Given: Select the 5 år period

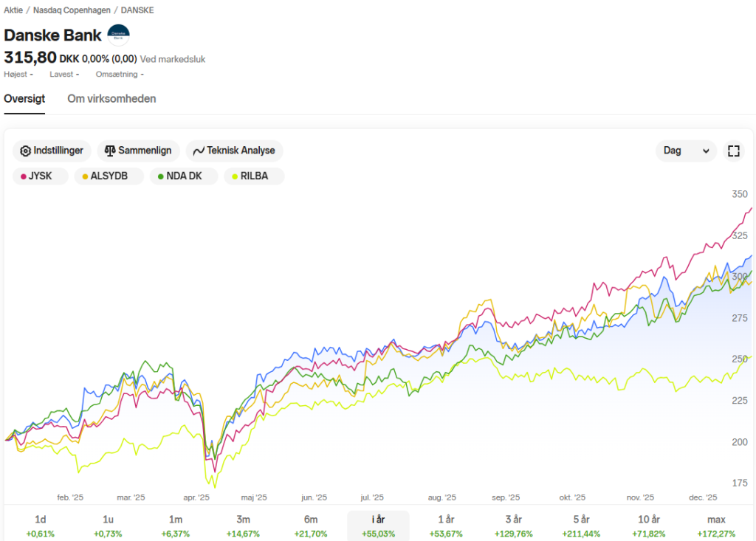Looking at the screenshot, I should tap(581, 526).
